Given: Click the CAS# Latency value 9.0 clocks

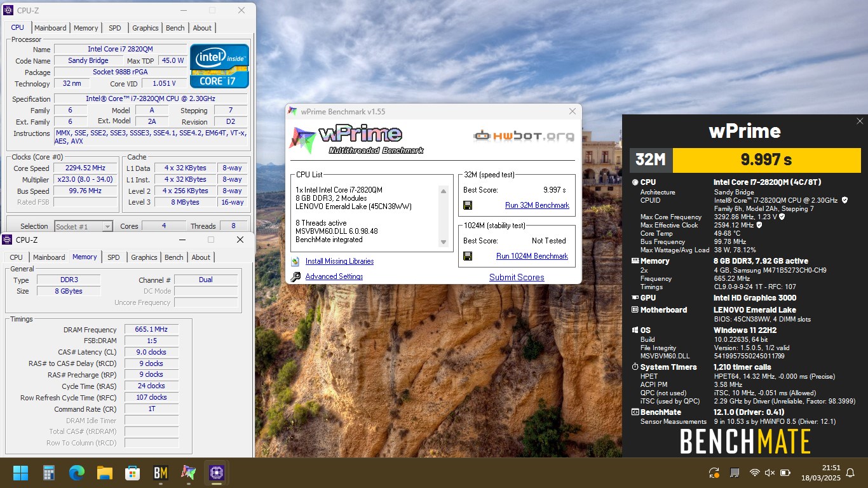Looking at the screenshot, I should point(151,352).
